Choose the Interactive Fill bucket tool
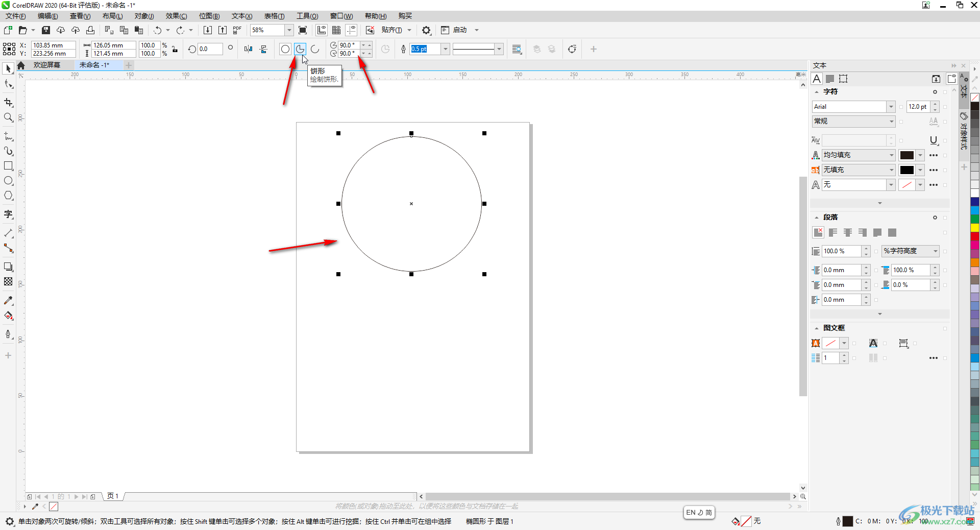Screen dimensions: 980x530 point(8,316)
